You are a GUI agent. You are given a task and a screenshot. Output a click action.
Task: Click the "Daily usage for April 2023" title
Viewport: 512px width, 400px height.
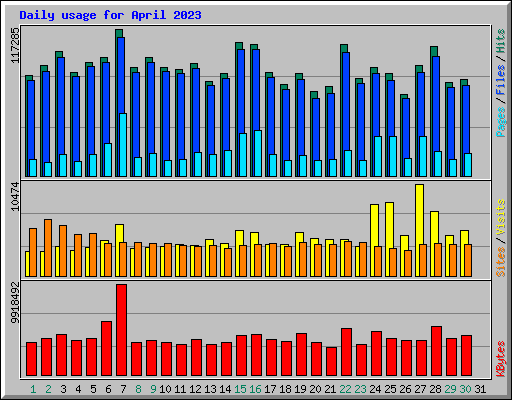[110, 15]
